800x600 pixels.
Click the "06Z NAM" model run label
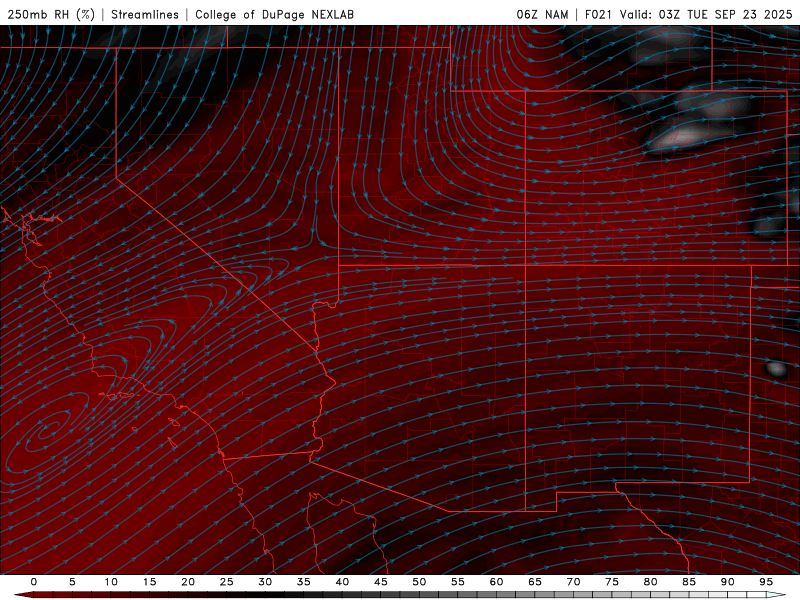542,14
